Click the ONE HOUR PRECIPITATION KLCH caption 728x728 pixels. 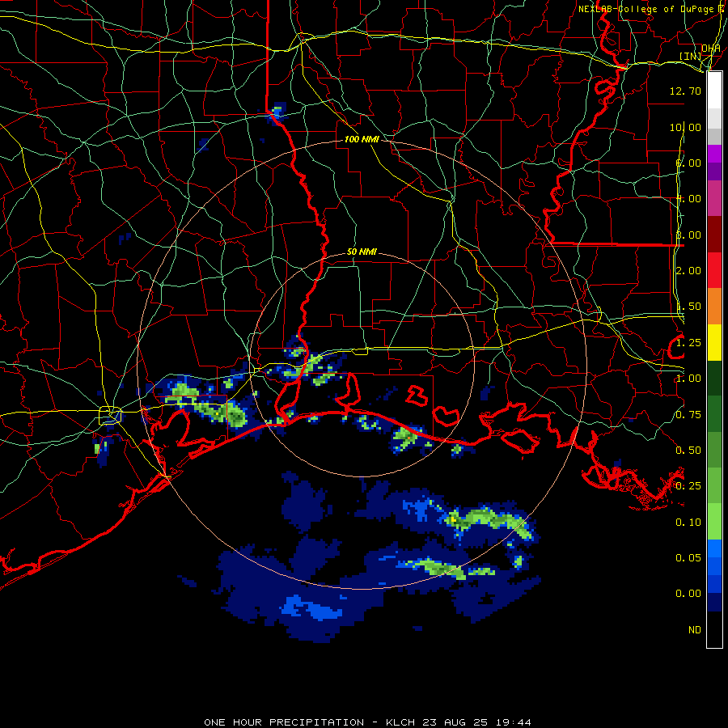(367, 722)
